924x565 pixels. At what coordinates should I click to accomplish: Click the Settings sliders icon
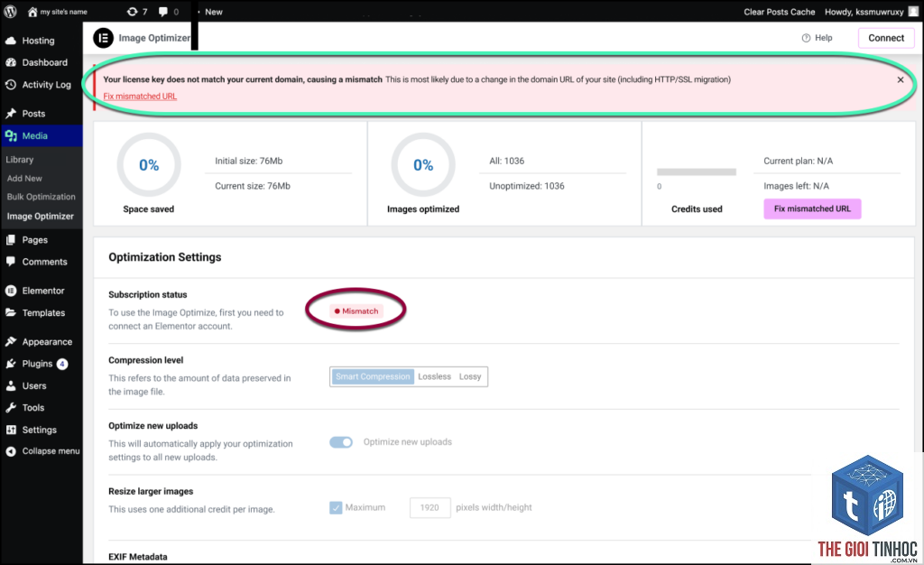[x=11, y=430]
